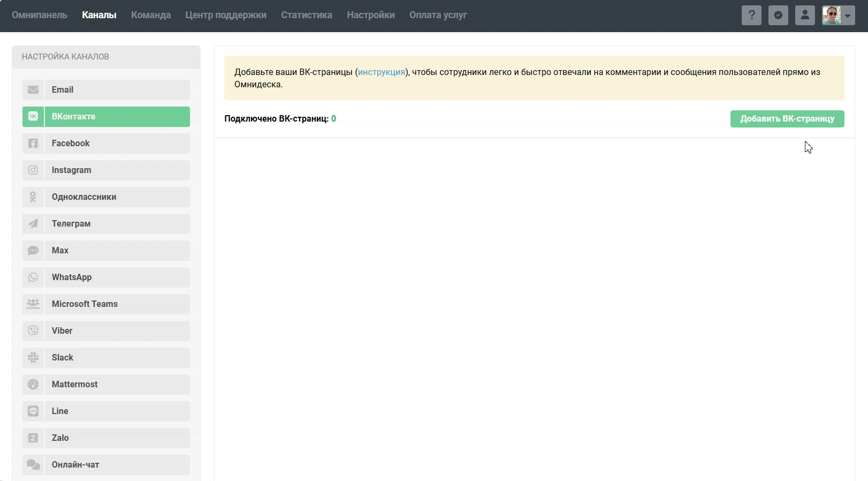The height and width of the screenshot is (481, 868).
Task: Open the user profile person icon
Action: [805, 15]
